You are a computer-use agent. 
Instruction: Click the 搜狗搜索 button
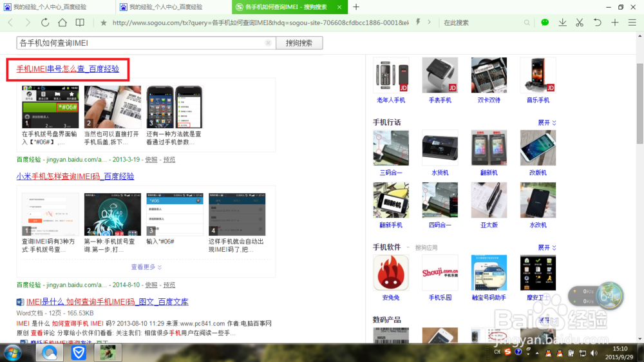point(299,43)
